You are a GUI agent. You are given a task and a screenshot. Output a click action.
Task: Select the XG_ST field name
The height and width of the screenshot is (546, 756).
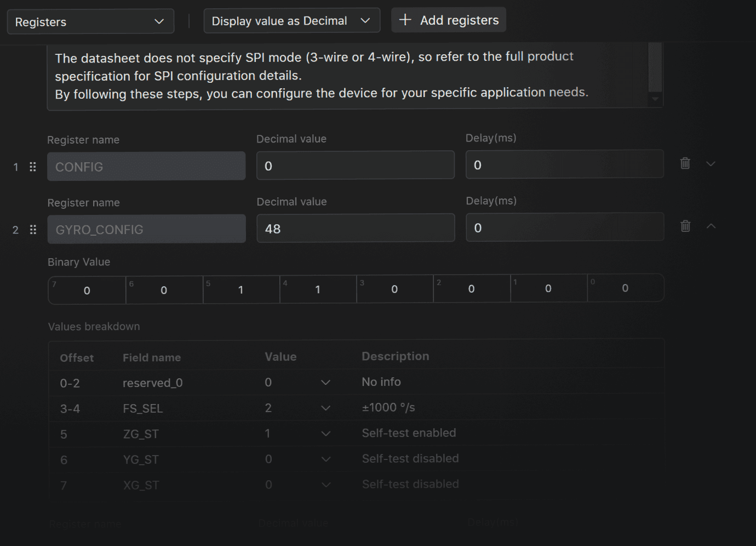point(141,485)
